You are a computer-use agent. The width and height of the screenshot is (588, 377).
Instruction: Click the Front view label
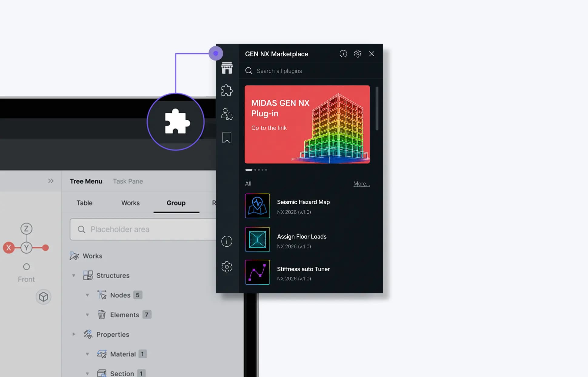26,279
